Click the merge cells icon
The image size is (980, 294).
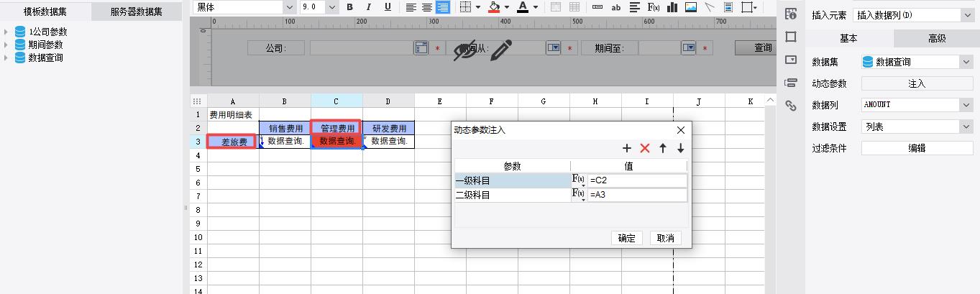point(556,7)
